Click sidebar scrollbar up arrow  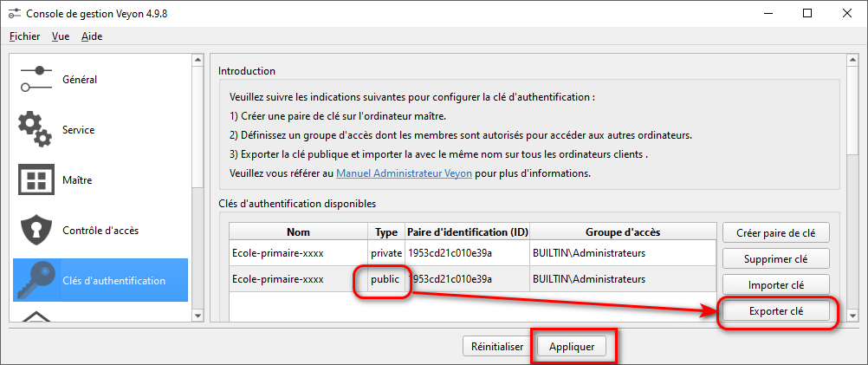pyautogui.click(x=198, y=59)
